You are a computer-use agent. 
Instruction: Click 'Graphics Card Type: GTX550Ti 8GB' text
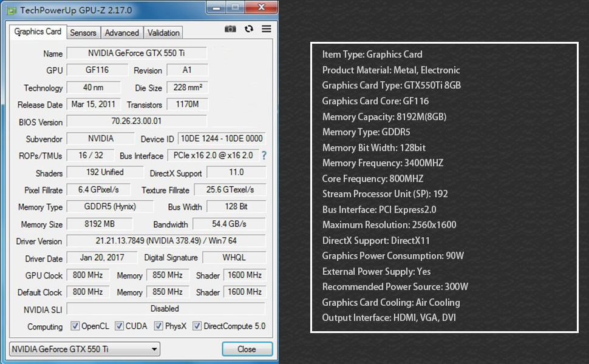click(x=392, y=86)
